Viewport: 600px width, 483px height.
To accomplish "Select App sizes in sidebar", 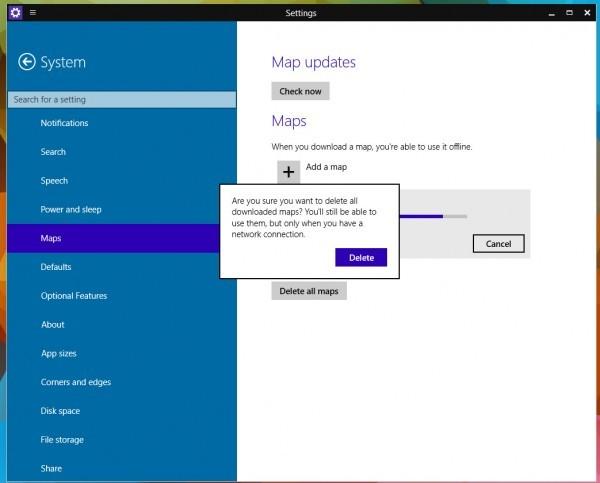I will 58,354.
